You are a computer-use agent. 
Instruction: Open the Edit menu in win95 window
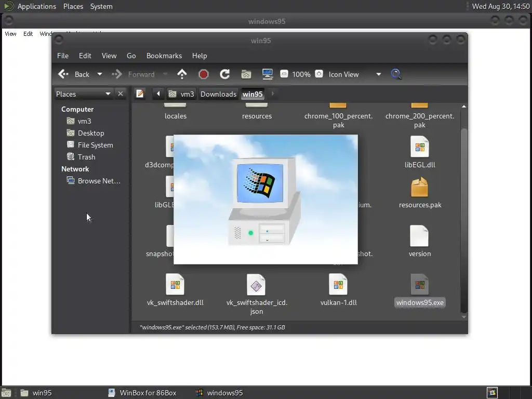[85, 56]
